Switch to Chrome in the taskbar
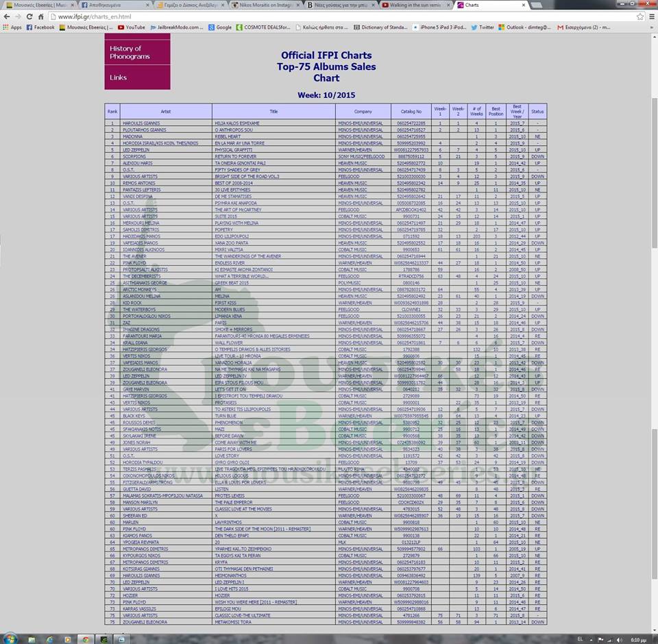658x644 pixels. (x=86, y=639)
